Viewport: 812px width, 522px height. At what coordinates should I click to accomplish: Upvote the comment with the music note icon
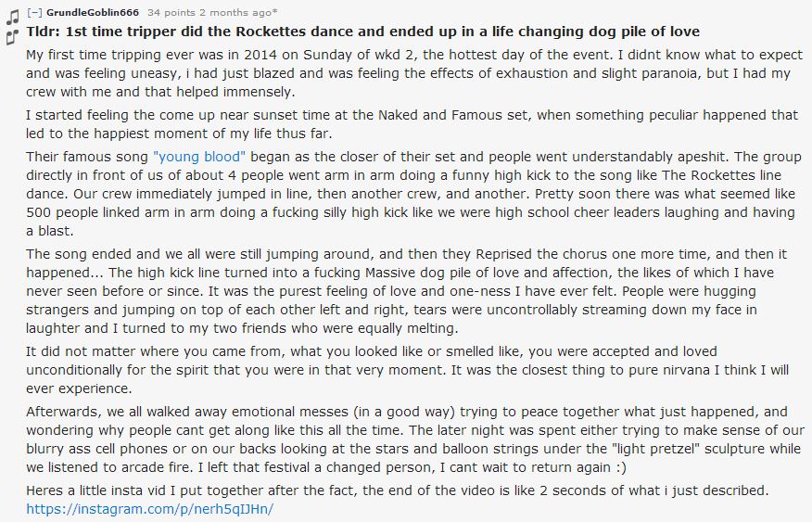pos(12,17)
